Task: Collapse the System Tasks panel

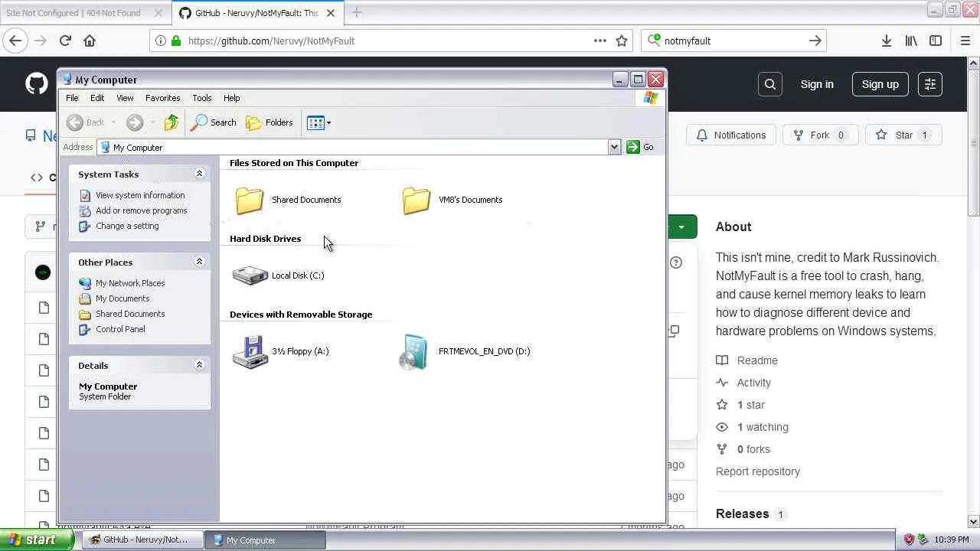Action: (199, 174)
